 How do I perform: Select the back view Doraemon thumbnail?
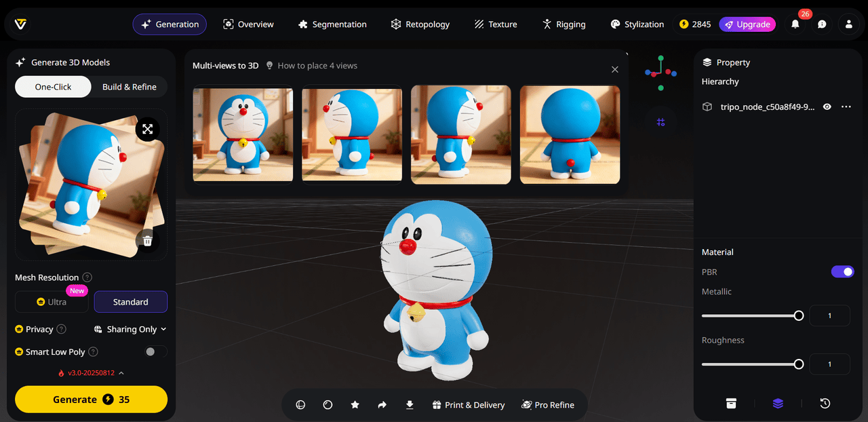coord(570,134)
